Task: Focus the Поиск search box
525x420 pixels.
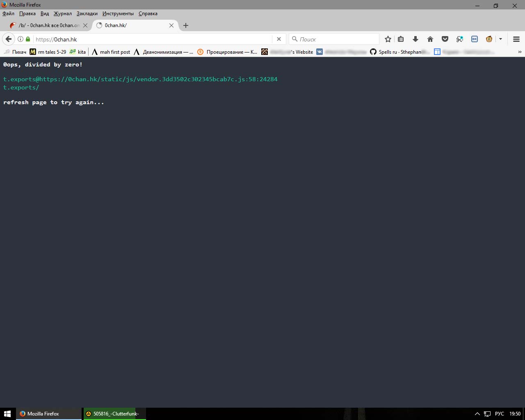Action: click(x=334, y=39)
